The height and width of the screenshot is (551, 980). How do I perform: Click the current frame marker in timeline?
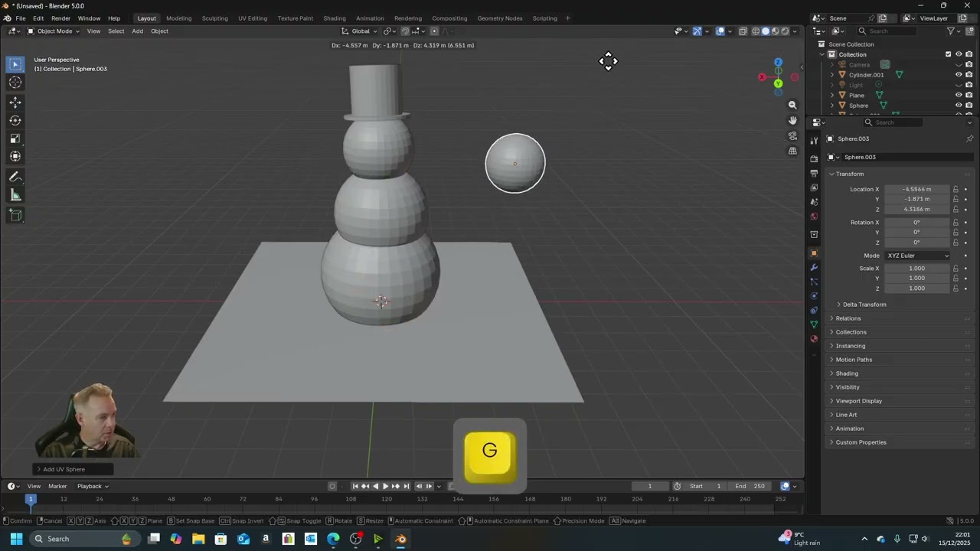click(x=31, y=499)
